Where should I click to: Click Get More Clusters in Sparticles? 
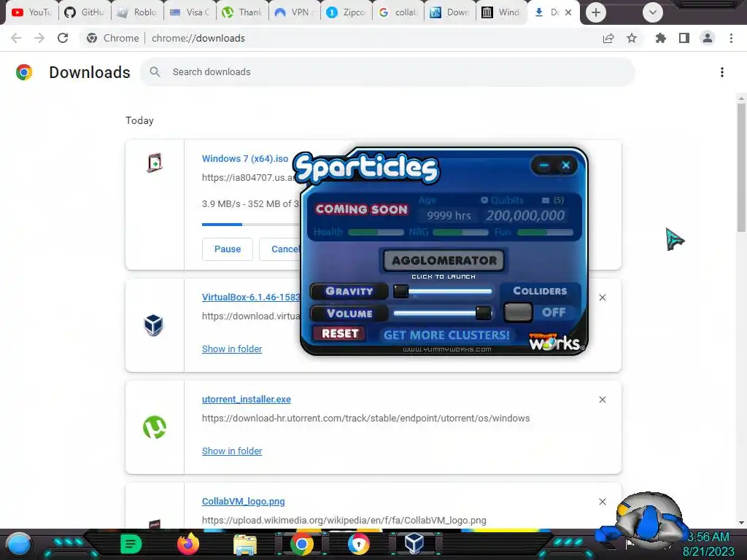(446, 335)
